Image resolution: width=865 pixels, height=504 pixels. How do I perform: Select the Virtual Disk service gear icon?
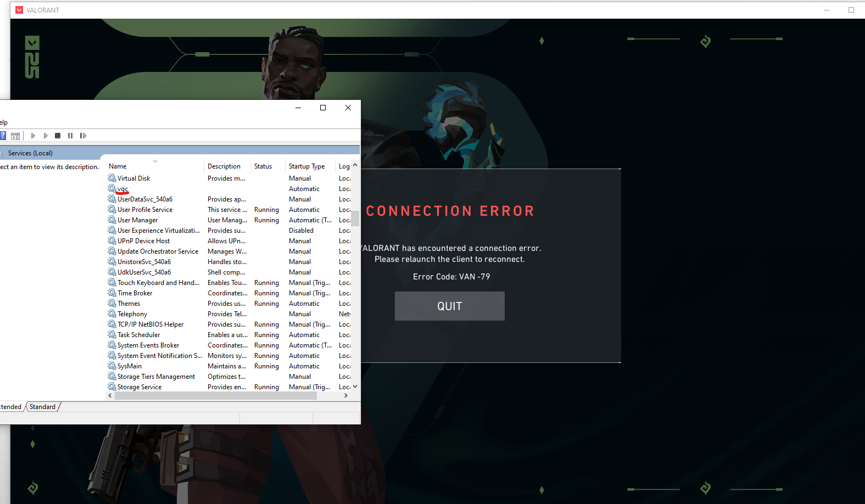point(112,178)
